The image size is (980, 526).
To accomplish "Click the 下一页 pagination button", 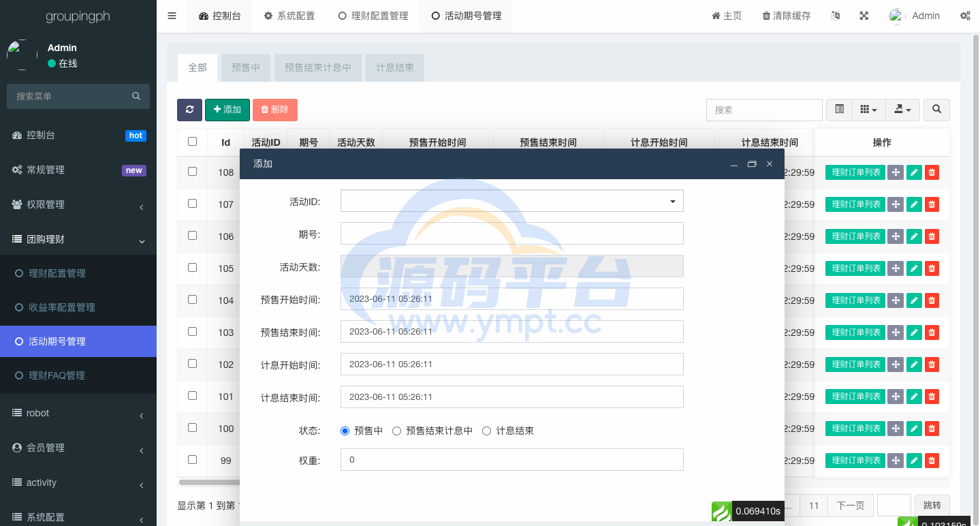I will tap(851, 506).
